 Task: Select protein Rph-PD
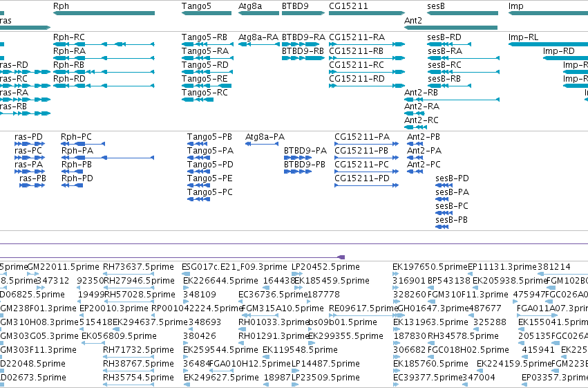[x=72, y=185]
